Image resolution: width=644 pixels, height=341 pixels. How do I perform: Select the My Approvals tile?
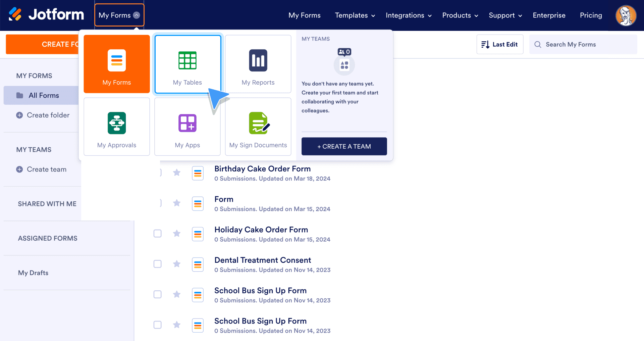click(117, 127)
